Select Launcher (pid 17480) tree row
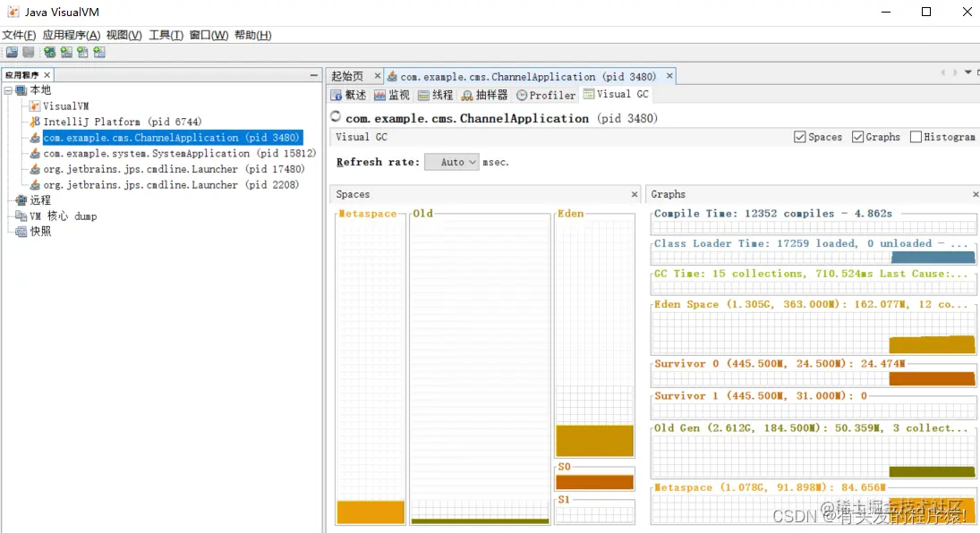This screenshot has width=980, height=533. [x=174, y=169]
